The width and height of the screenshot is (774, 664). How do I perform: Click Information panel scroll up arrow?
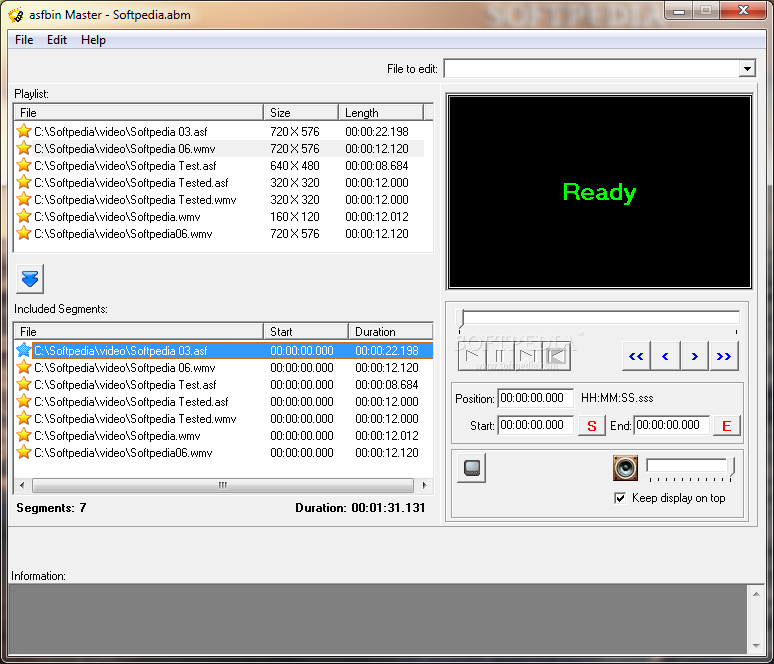[756, 594]
